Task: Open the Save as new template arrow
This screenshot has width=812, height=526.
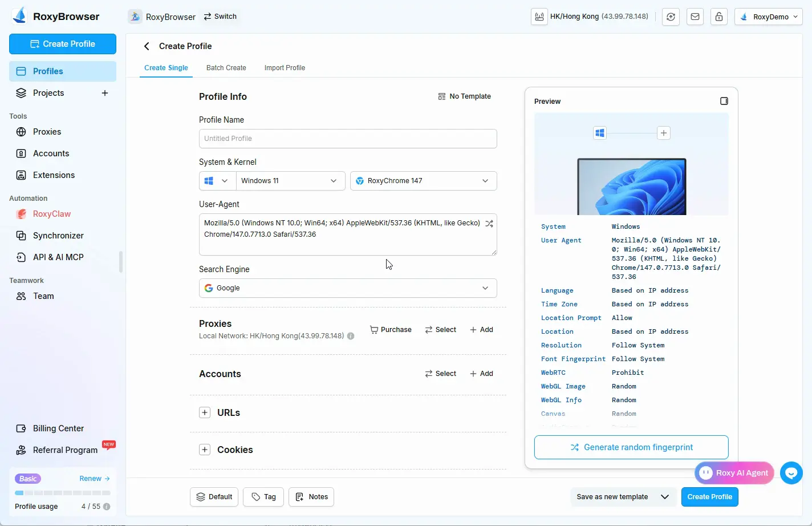Action: [x=665, y=497]
